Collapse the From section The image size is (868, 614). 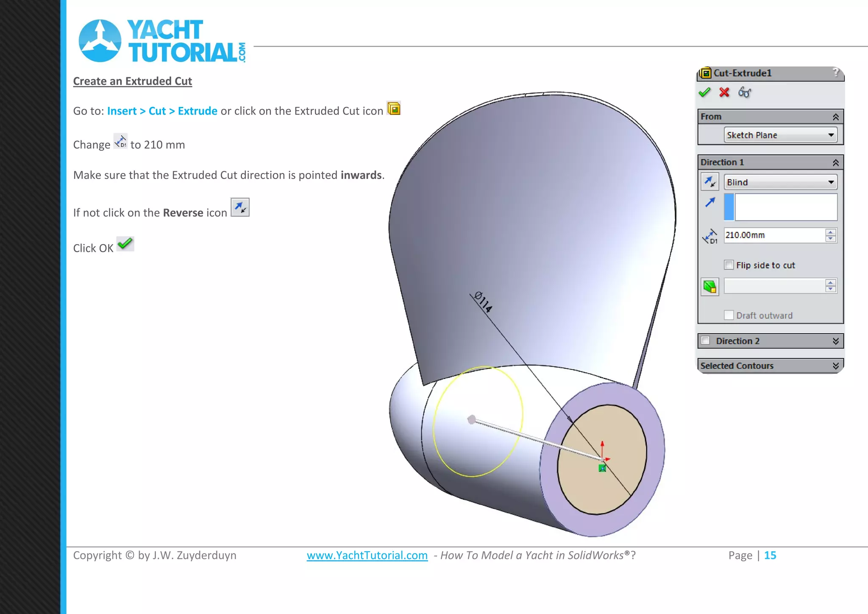(836, 117)
